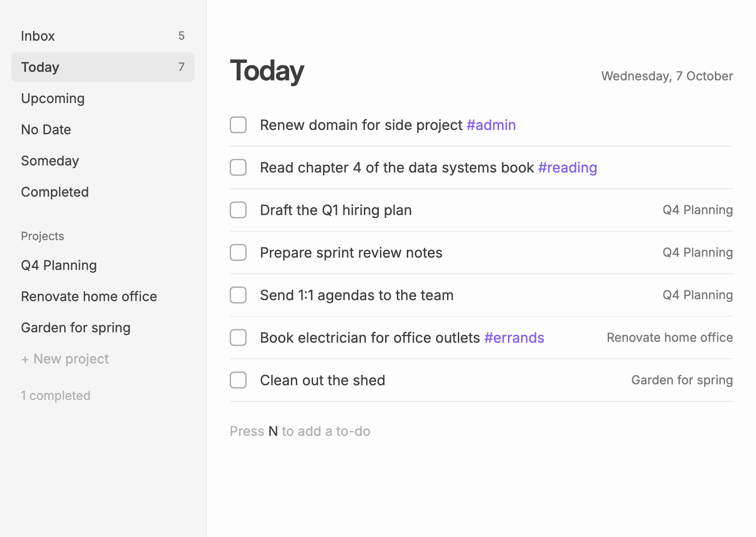Open Garden for spring project in sidebar
This screenshot has width=756, height=537.
coord(103,328)
